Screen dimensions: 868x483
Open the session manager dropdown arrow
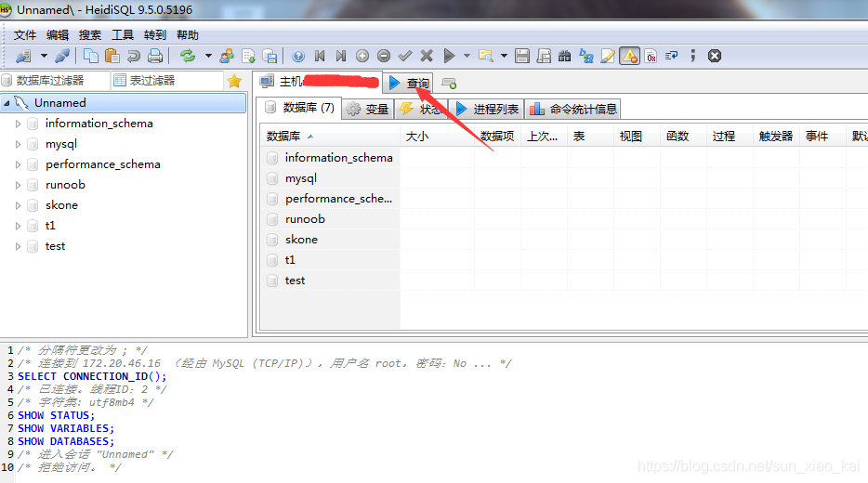point(44,56)
